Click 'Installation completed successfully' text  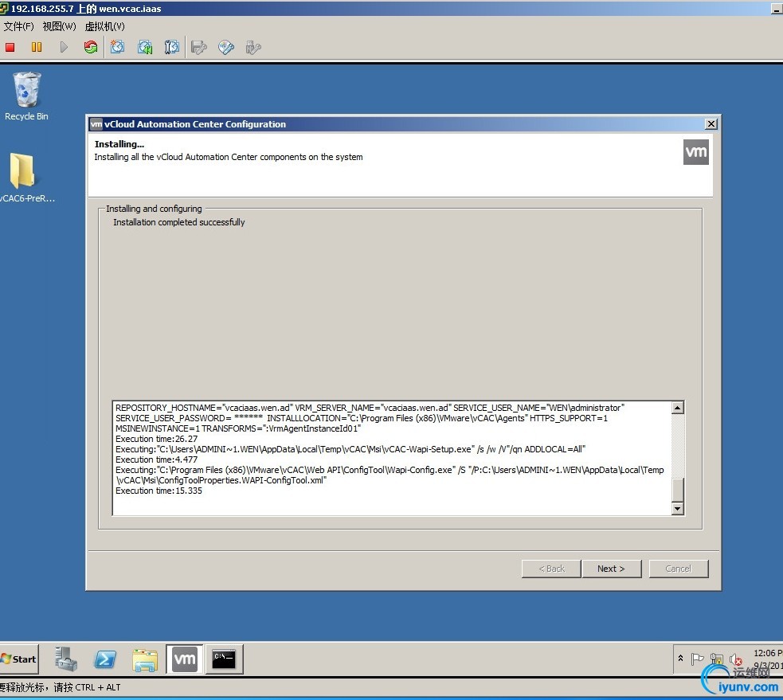click(178, 222)
